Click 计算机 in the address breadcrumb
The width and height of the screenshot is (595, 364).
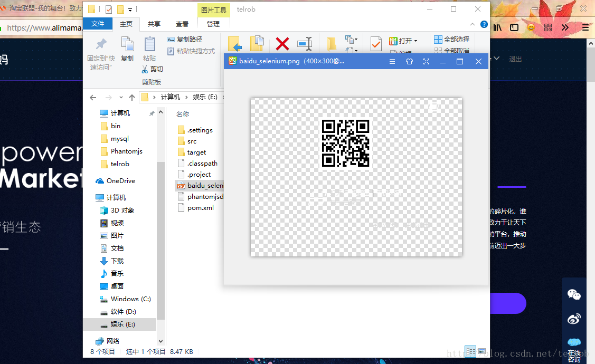click(171, 97)
